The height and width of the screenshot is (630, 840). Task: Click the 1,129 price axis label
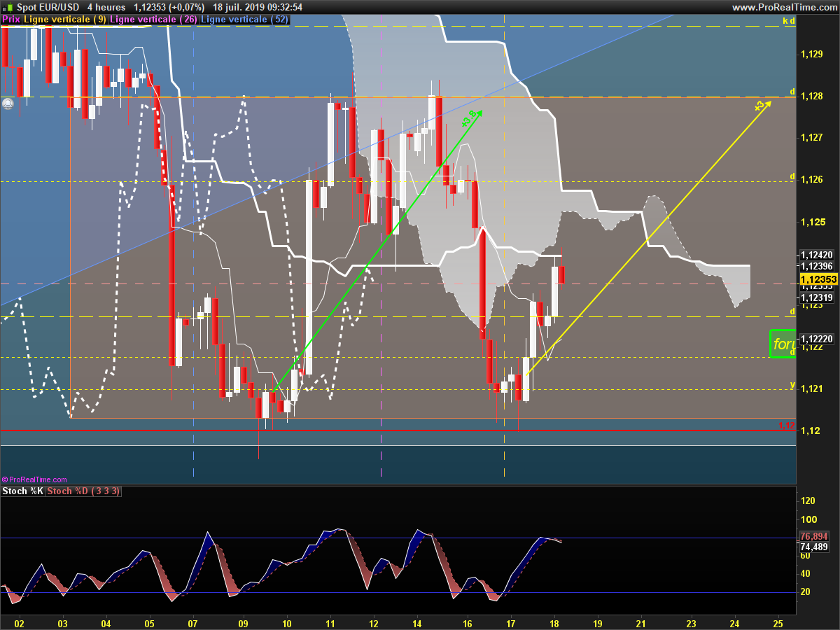pyautogui.click(x=811, y=54)
